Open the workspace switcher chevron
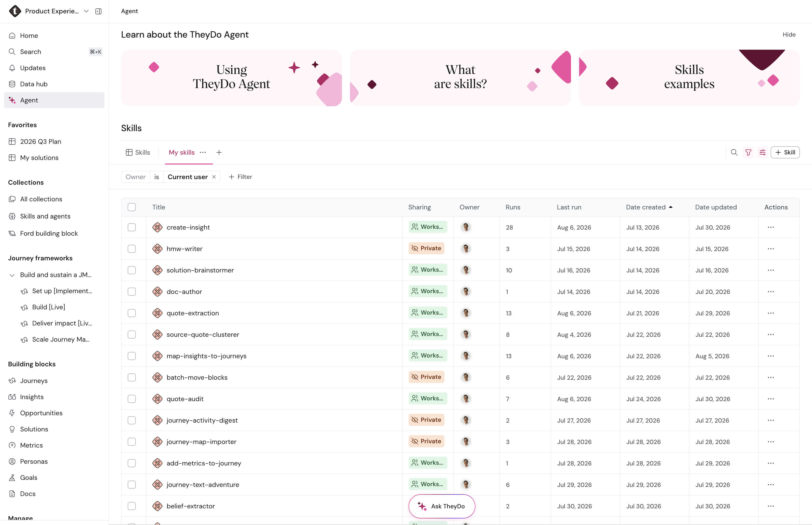This screenshot has width=812, height=525. coord(87,11)
